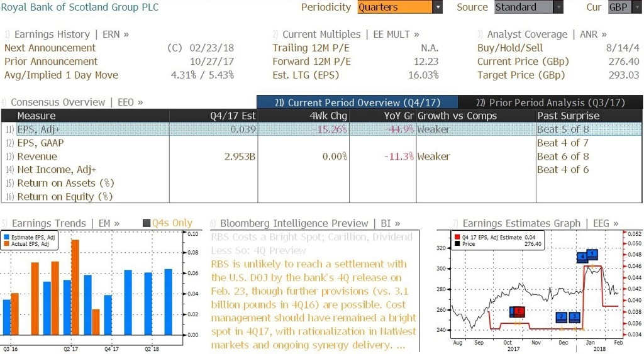
Task: Toggle the Q4s Only checkbox
Action: coord(146,223)
